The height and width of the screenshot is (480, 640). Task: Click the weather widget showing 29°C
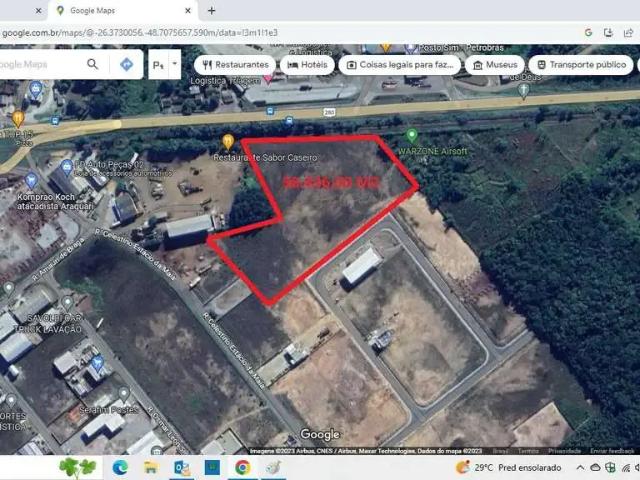tap(509, 468)
